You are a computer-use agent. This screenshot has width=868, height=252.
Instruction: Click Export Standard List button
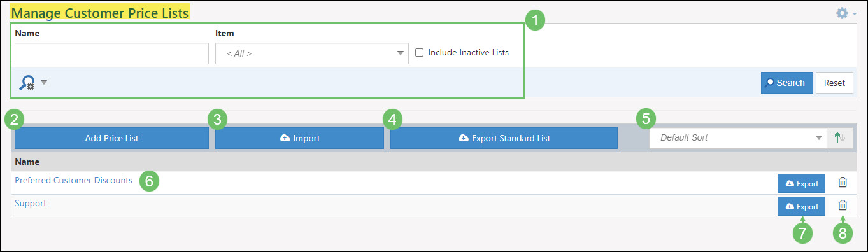504,138
